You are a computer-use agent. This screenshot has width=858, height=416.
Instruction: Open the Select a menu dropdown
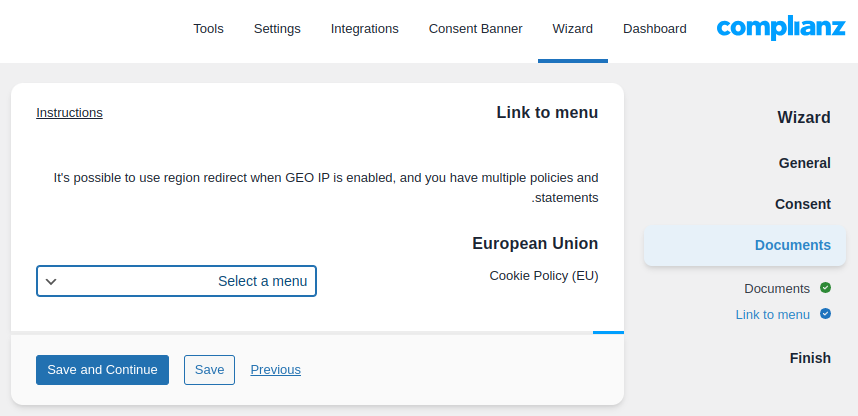(176, 281)
